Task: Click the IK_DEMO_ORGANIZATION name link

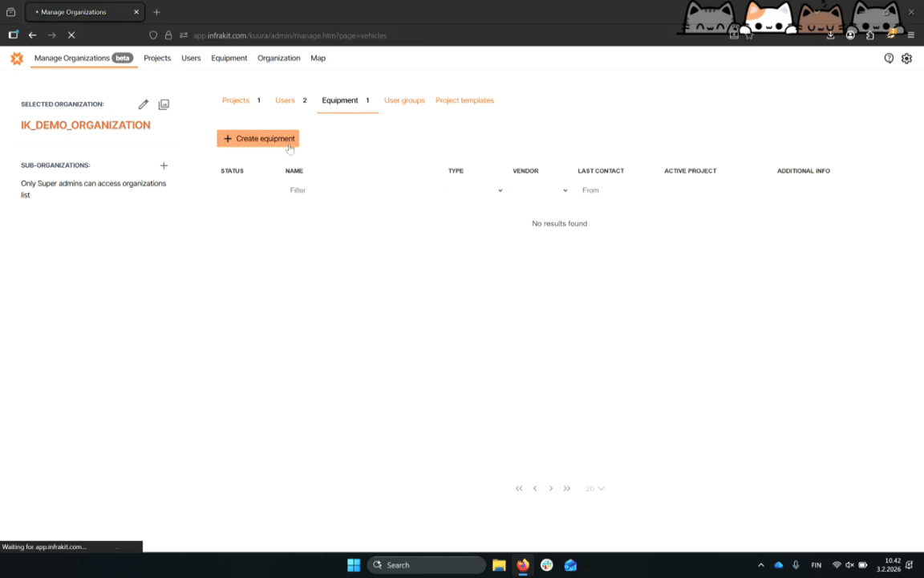Action: [x=86, y=125]
